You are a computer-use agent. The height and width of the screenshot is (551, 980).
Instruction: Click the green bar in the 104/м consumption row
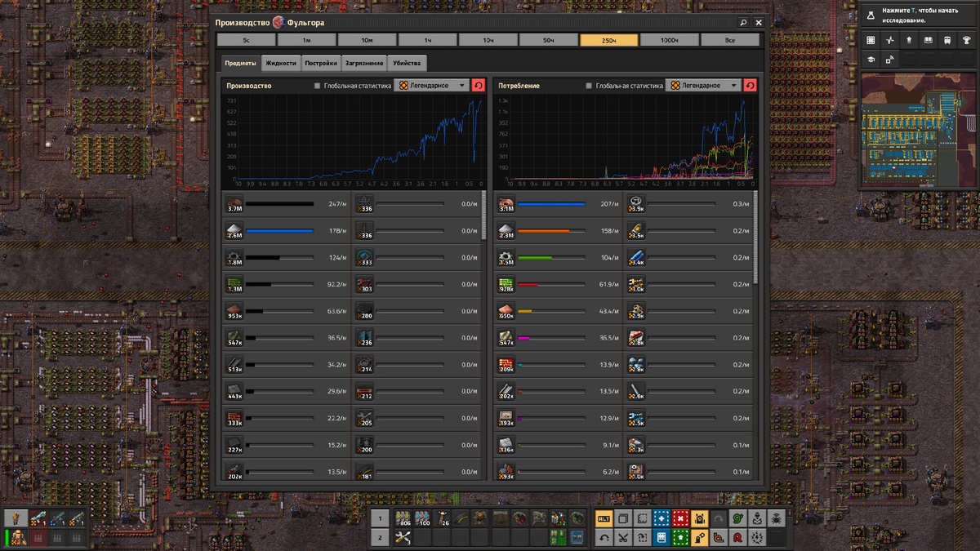534,258
